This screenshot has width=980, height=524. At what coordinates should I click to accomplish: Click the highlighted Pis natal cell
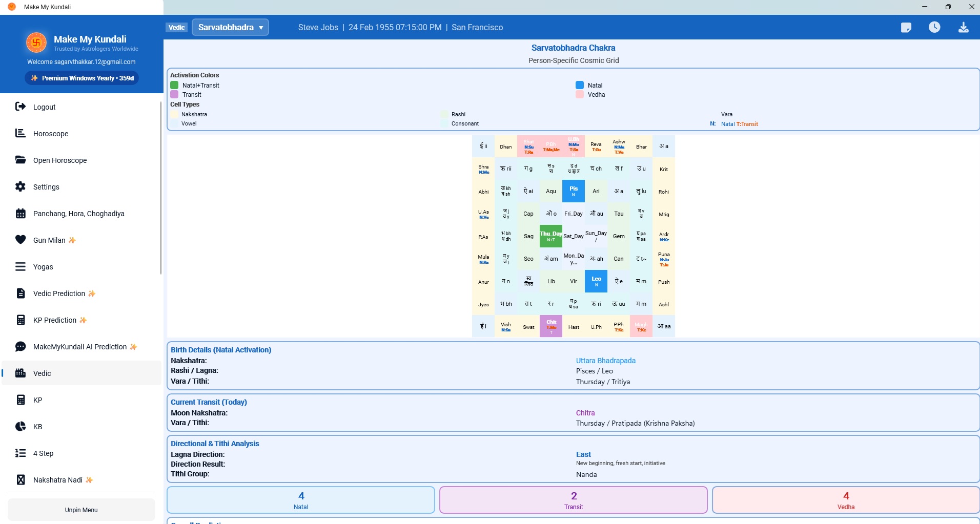[x=574, y=191]
